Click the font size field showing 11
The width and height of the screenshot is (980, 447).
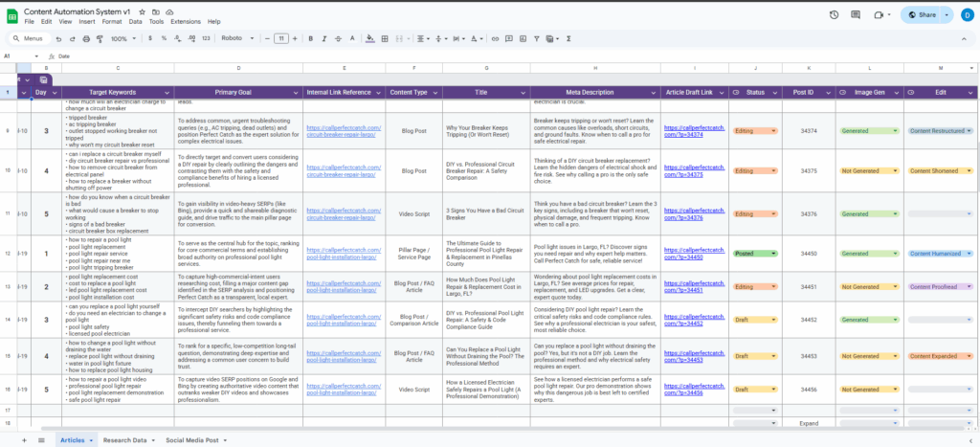tap(281, 38)
